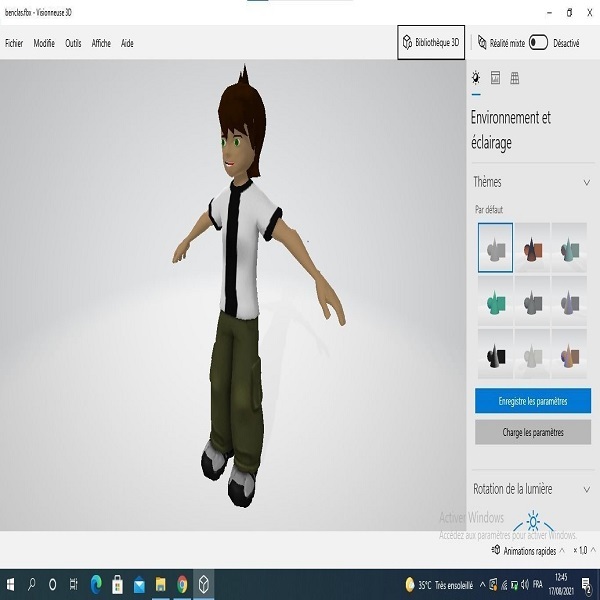The height and width of the screenshot is (600, 600).
Task: Launch Google Chrome from taskbar
Action: tap(182, 584)
